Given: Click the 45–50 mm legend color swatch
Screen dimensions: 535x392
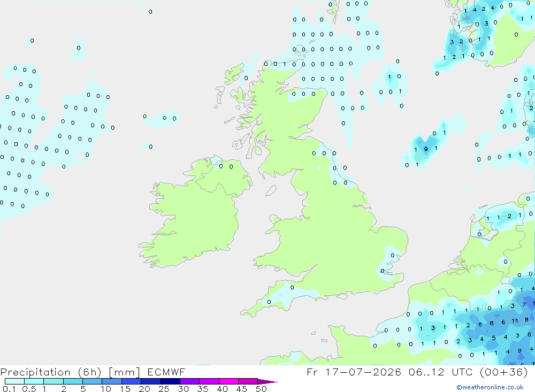Looking at the screenshot, I should click(x=248, y=381).
